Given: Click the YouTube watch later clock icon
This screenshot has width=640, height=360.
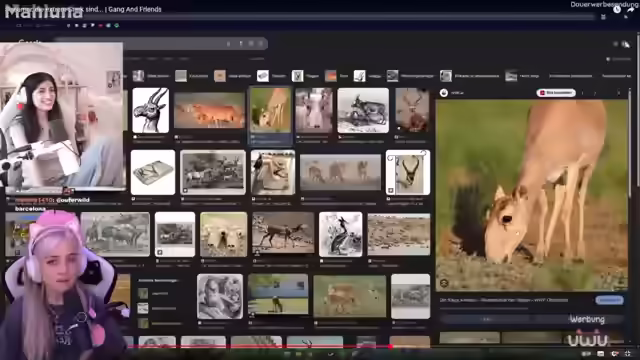Looking at the screenshot, I should tap(617, 9).
